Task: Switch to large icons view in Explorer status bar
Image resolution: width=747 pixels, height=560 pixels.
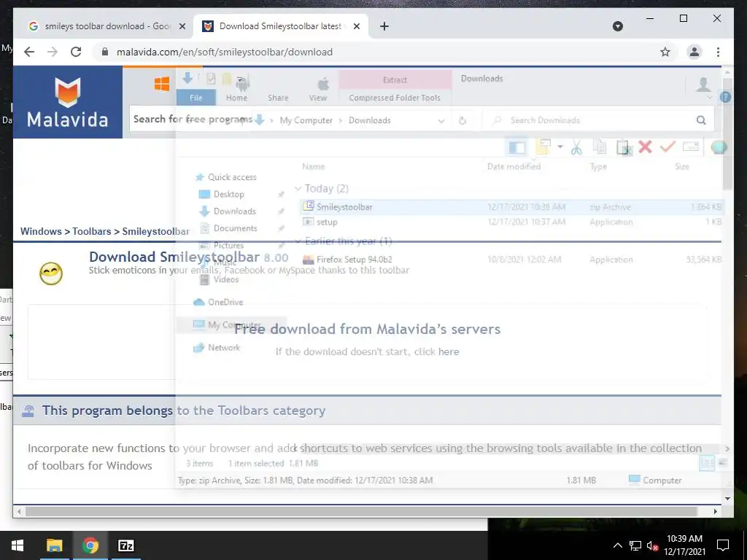Action: (722, 462)
